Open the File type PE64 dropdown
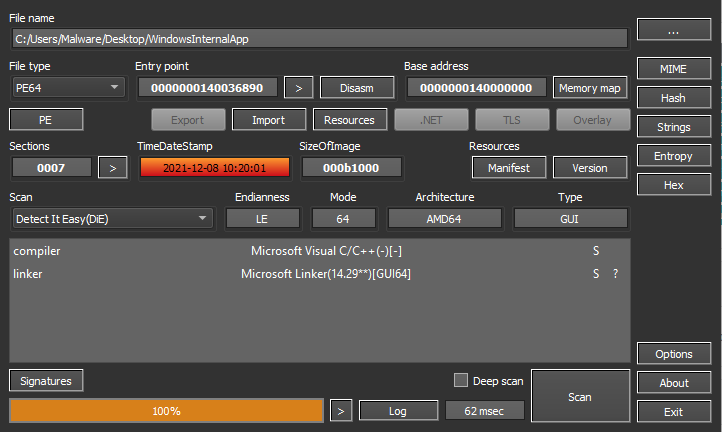This screenshot has width=722, height=432. pyautogui.click(x=68, y=88)
